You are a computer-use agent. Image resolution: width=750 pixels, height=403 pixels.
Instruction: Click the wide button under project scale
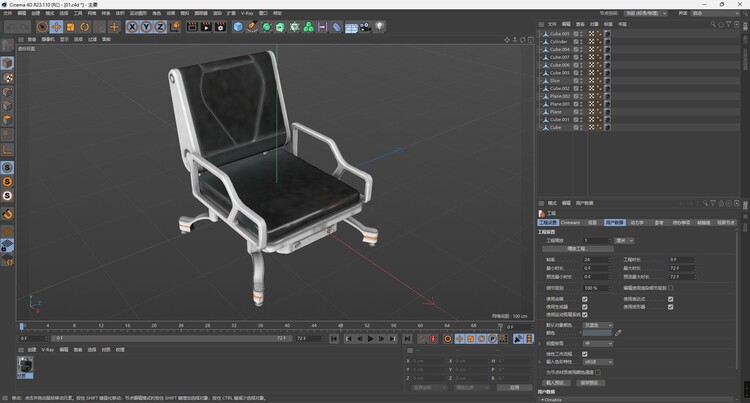click(x=578, y=249)
